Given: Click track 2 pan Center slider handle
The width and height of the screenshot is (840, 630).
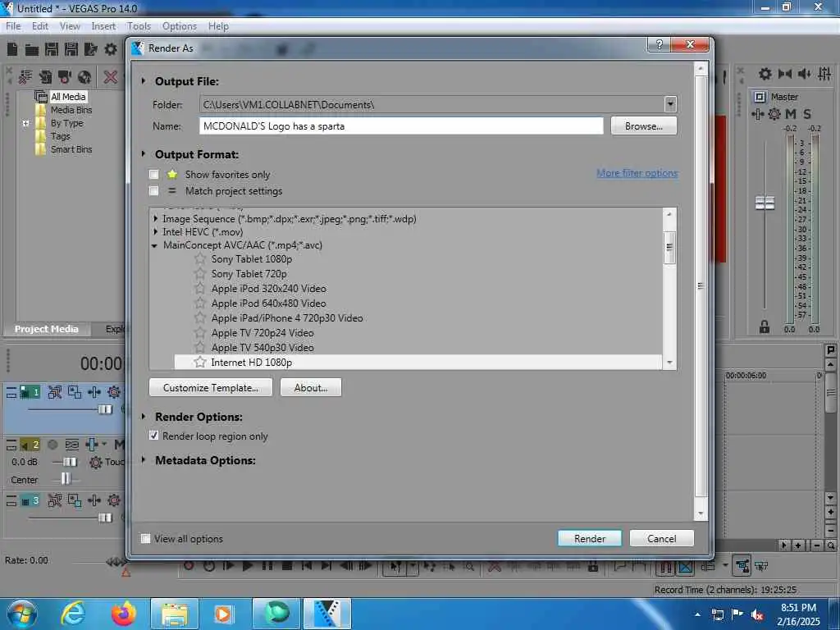Looking at the screenshot, I should coord(66,479).
